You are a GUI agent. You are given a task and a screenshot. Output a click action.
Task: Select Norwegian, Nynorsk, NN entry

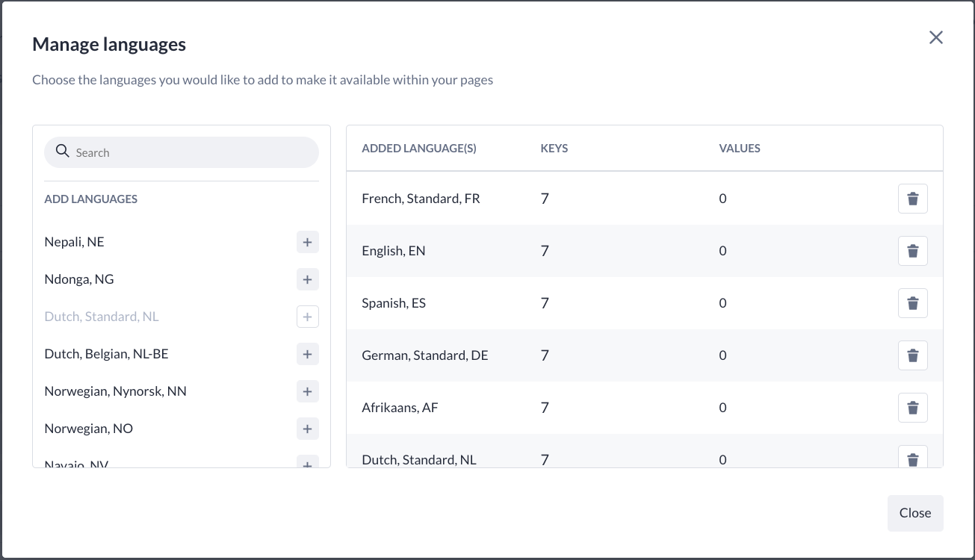pyautogui.click(x=116, y=391)
